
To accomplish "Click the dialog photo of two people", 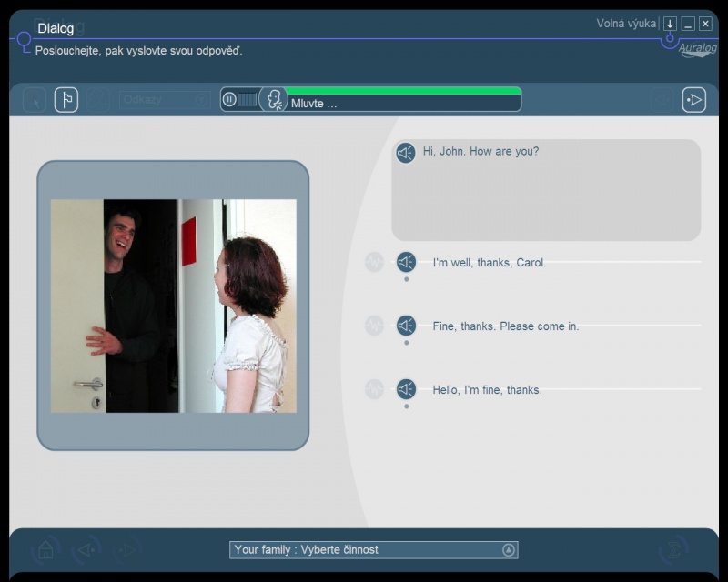I will pos(174,306).
